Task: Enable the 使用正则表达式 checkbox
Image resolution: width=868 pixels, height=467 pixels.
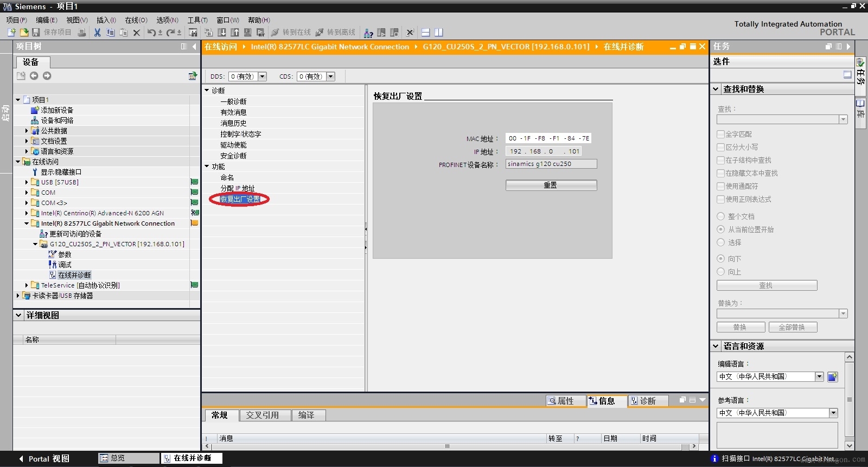Action: (720, 199)
